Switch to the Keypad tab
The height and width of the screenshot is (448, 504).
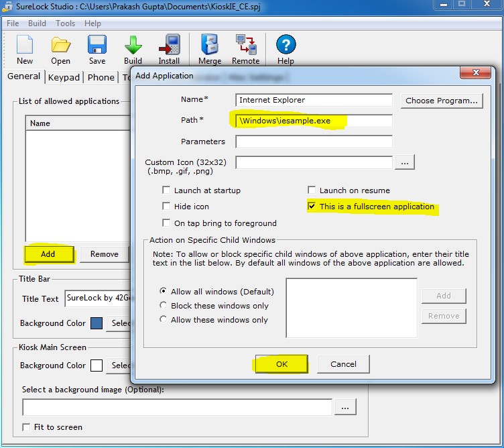[x=64, y=77]
